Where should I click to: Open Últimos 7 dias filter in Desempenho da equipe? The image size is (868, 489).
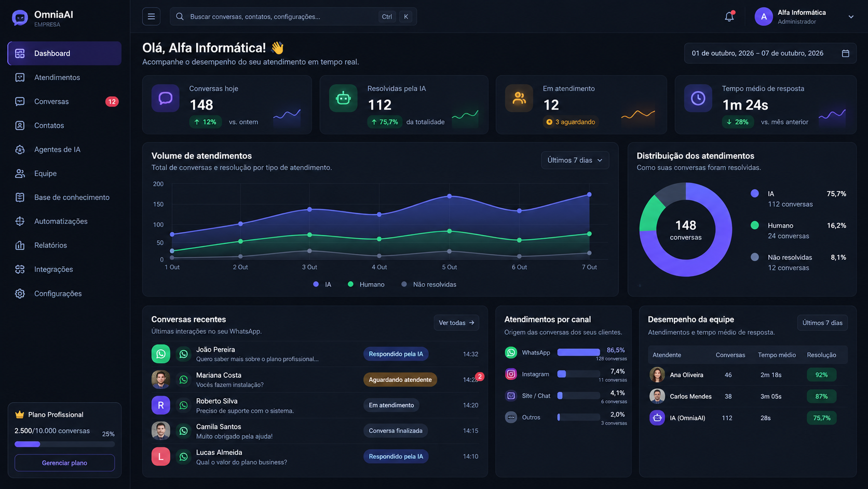tap(822, 323)
